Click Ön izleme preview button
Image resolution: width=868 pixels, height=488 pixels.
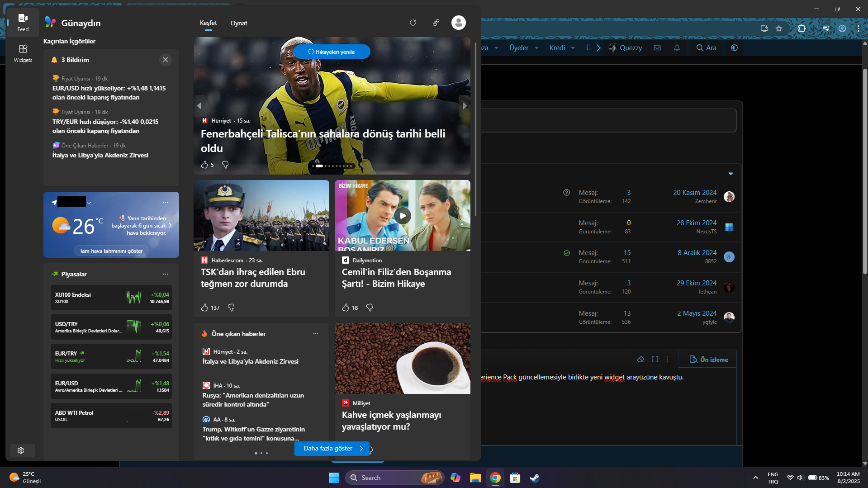(x=709, y=360)
